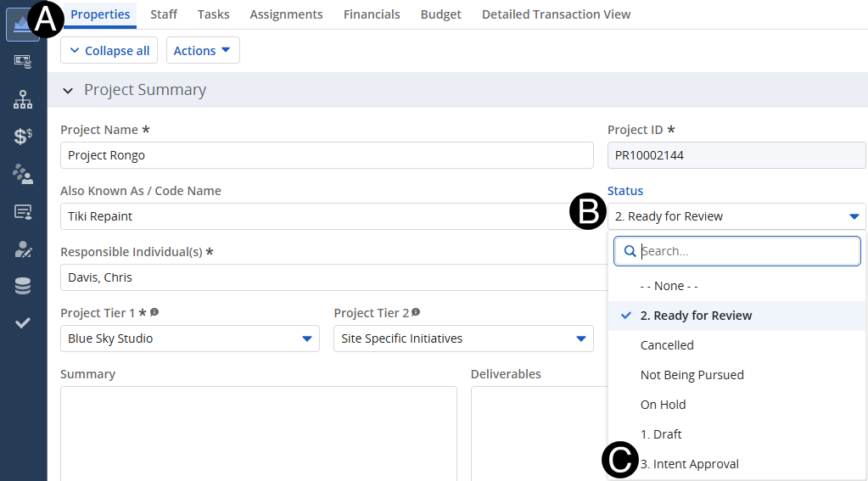Open the Actions dropdown menu
This screenshot has width=868, height=481.
[x=202, y=51]
